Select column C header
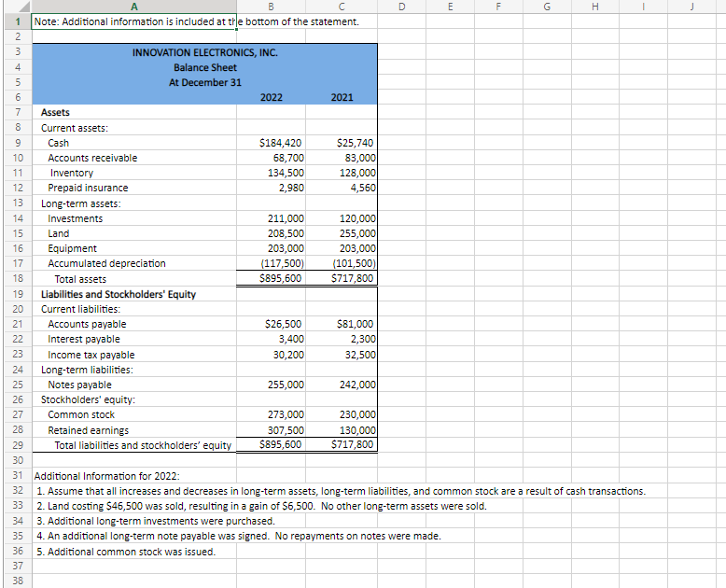The height and width of the screenshot is (588, 726). (342, 7)
